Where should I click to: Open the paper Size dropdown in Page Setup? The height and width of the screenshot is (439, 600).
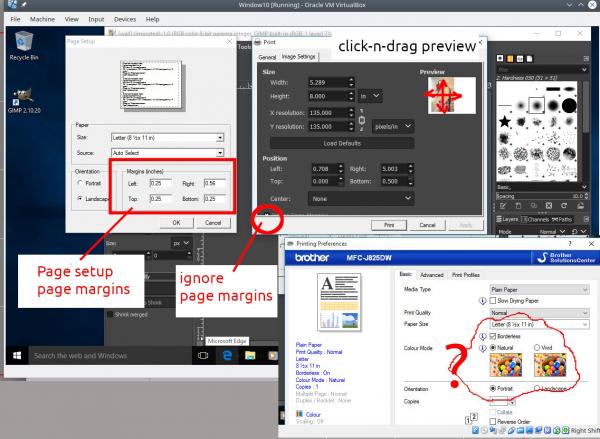[x=167, y=137]
